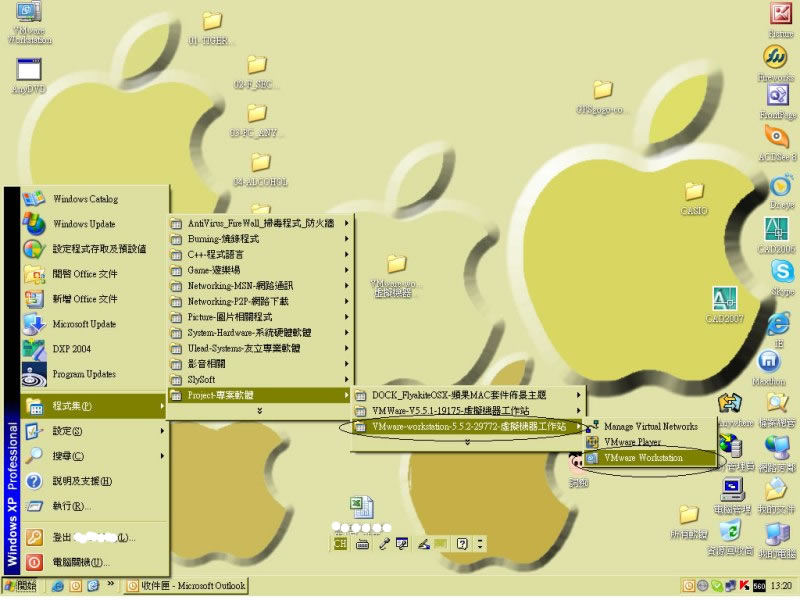Select the Dr.eye desktop icon
The width and height of the screenshot is (800, 600).
[x=781, y=192]
